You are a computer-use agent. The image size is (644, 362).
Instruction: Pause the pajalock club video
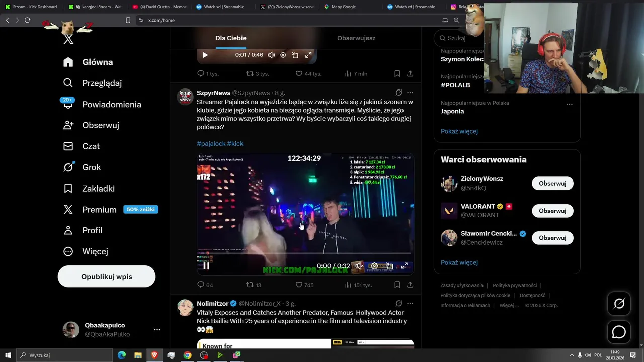206,266
